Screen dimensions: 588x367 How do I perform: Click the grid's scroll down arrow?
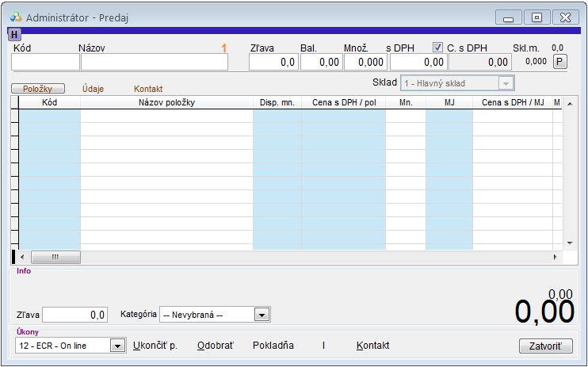tap(568, 243)
